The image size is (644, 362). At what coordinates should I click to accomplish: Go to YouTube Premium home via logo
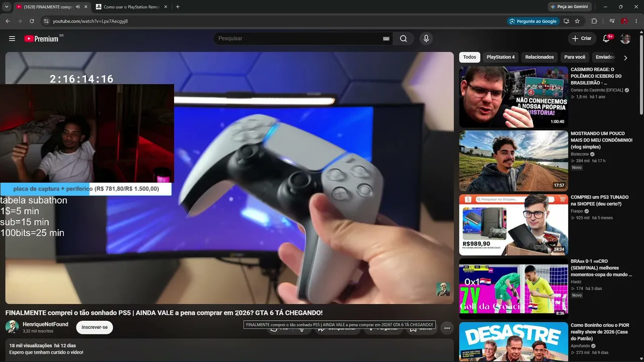41,39
